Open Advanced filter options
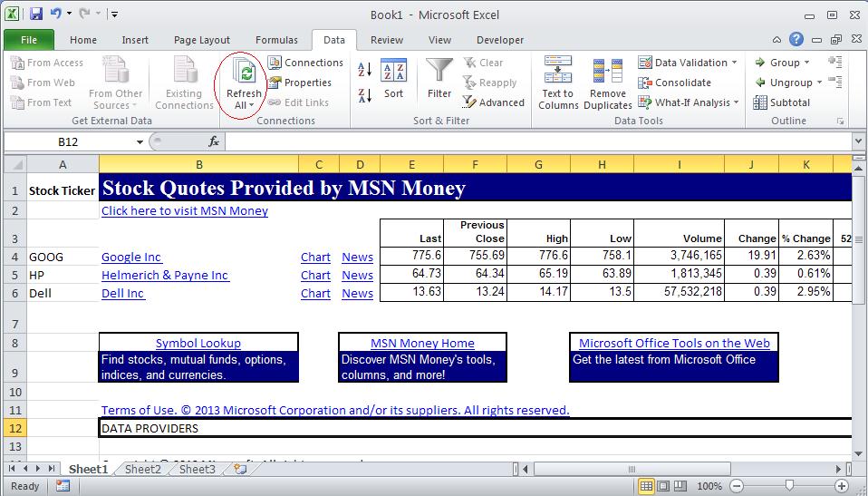This screenshot has width=868, height=496. [493, 102]
